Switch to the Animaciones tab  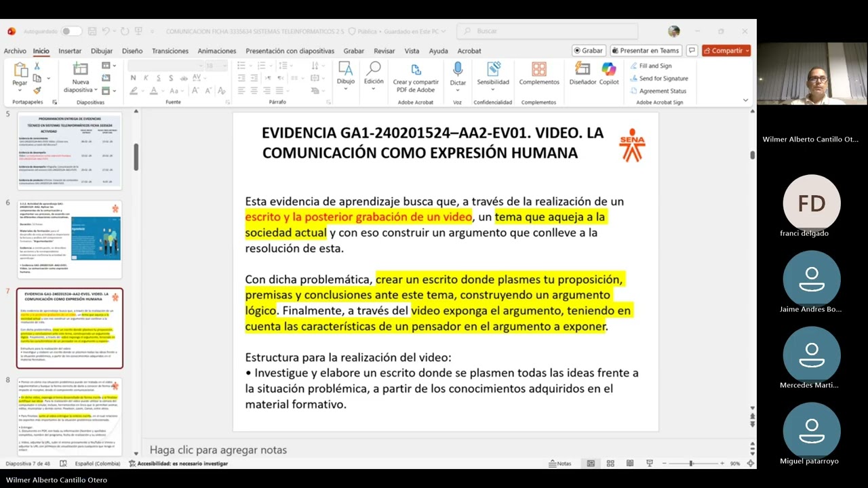(x=217, y=51)
